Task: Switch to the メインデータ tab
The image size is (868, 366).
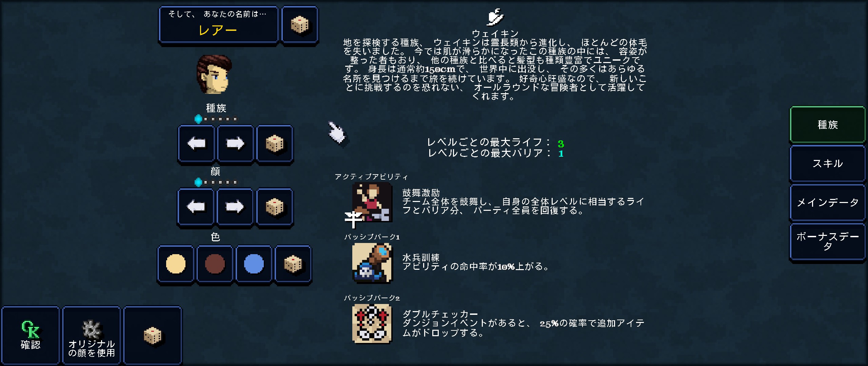Action: click(x=828, y=203)
